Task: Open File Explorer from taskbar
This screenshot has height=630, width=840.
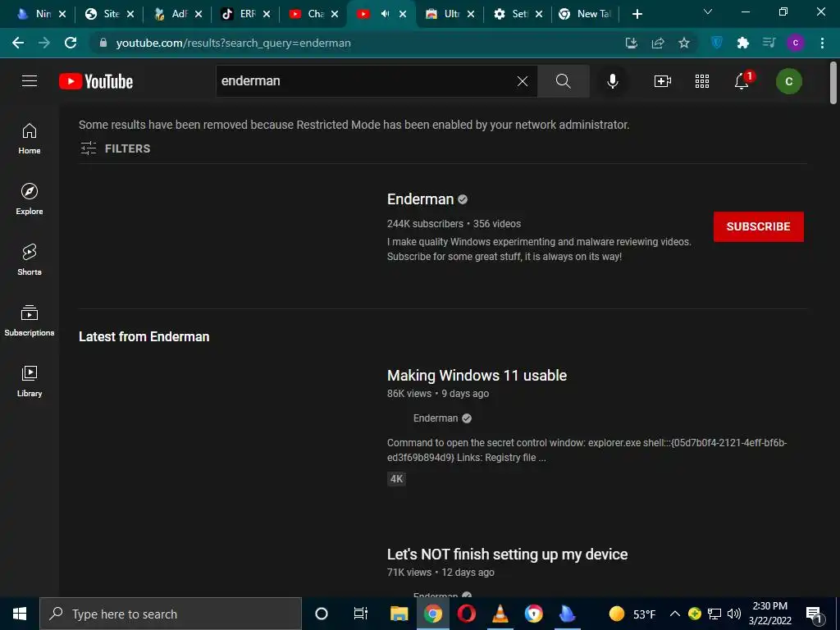Action: pyautogui.click(x=399, y=614)
